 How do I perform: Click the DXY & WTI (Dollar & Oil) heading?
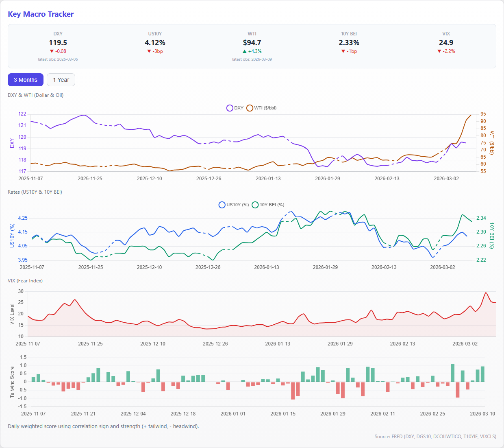click(x=36, y=95)
